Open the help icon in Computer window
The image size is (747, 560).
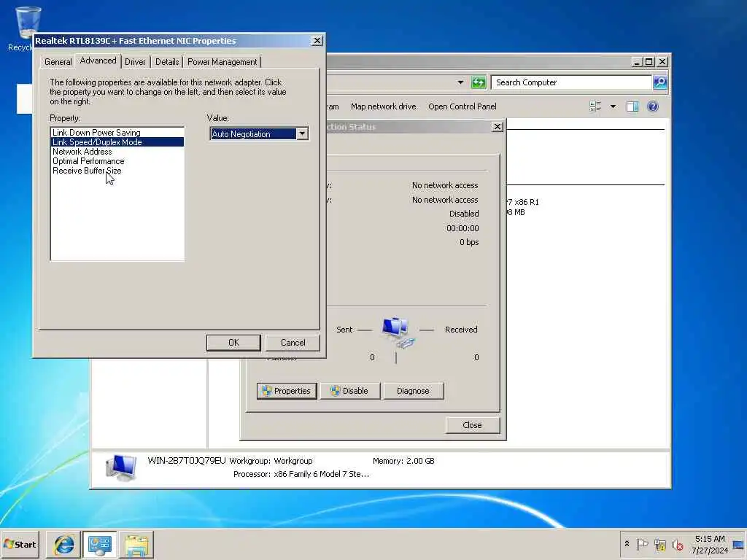pos(653,106)
